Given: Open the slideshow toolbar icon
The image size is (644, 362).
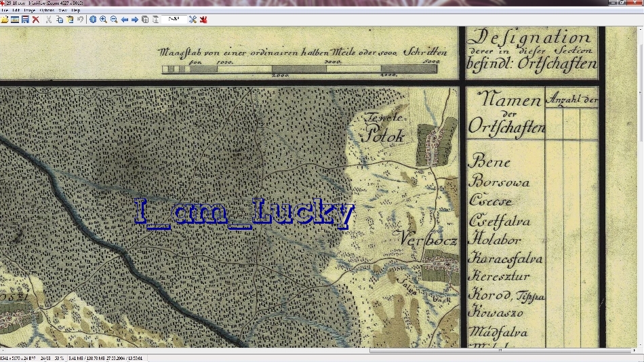Looking at the screenshot, I should (x=15, y=19).
